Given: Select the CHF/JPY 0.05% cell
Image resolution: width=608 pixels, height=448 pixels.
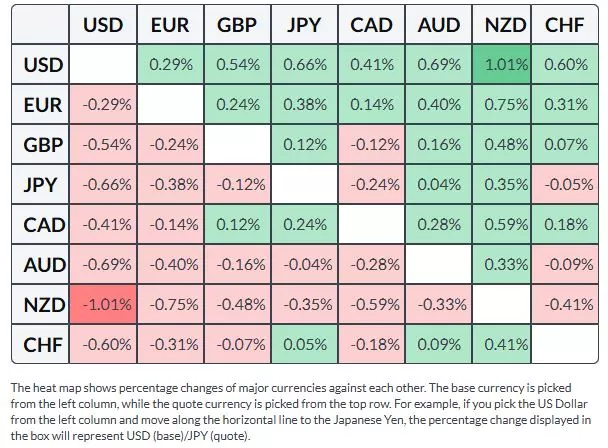Looking at the screenshot, I should (x=305, y=346).
